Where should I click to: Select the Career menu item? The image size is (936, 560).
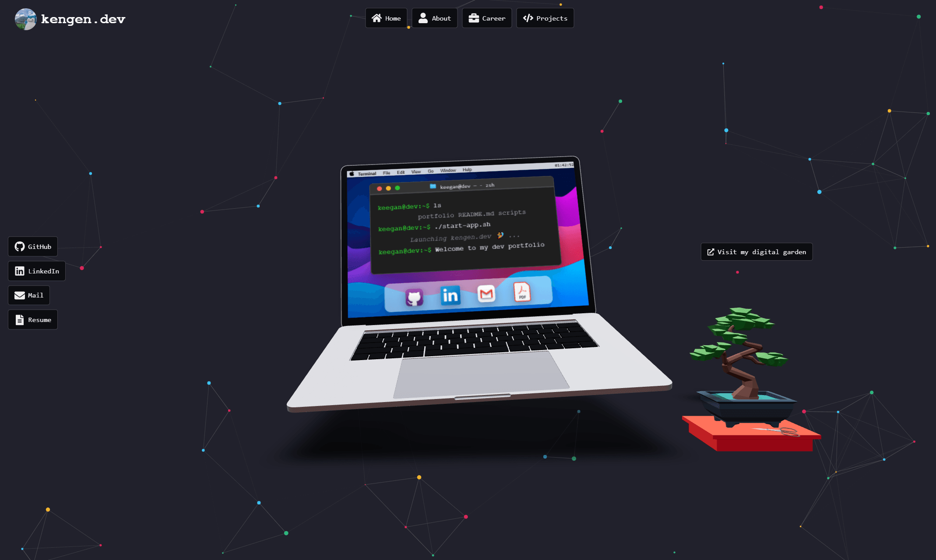click(x=486, y=18)
